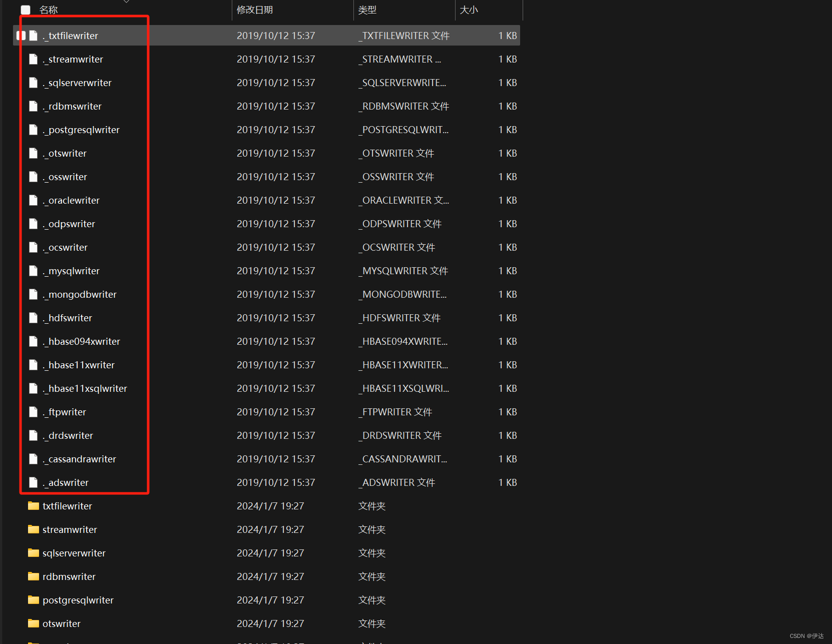Check the checkbox beside ._adswriter

point(21,482)
